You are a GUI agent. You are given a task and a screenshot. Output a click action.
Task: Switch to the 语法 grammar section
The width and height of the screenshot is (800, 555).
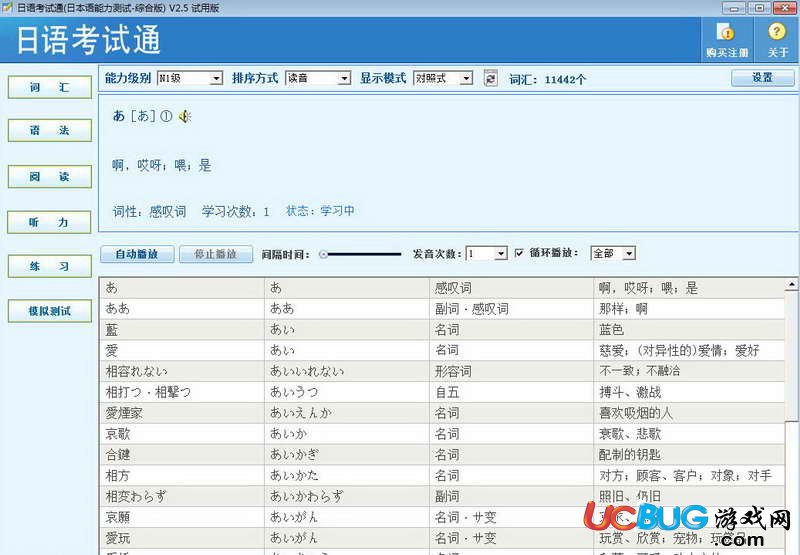pyautogui.click(x=49, y=130)
